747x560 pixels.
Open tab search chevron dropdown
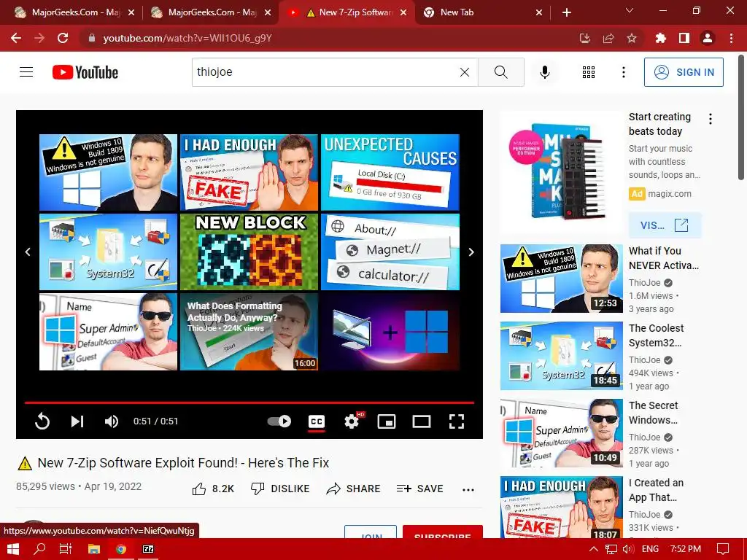pos(630,10)
